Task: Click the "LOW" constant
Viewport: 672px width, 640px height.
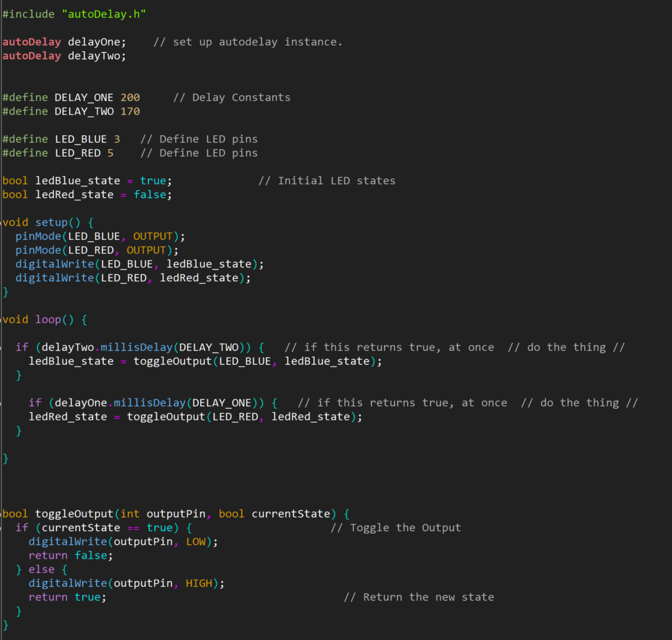Action: pyautogui.click(x=196, y=542)
